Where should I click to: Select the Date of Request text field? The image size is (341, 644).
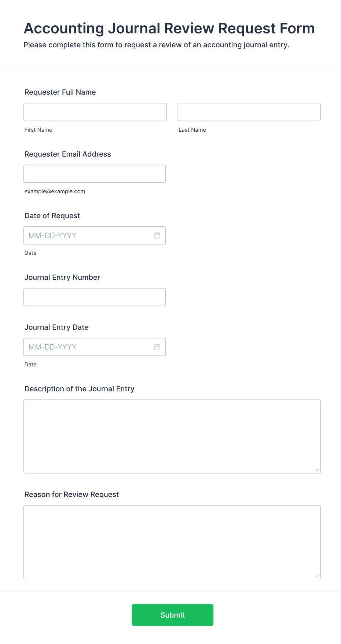(88, 235)
